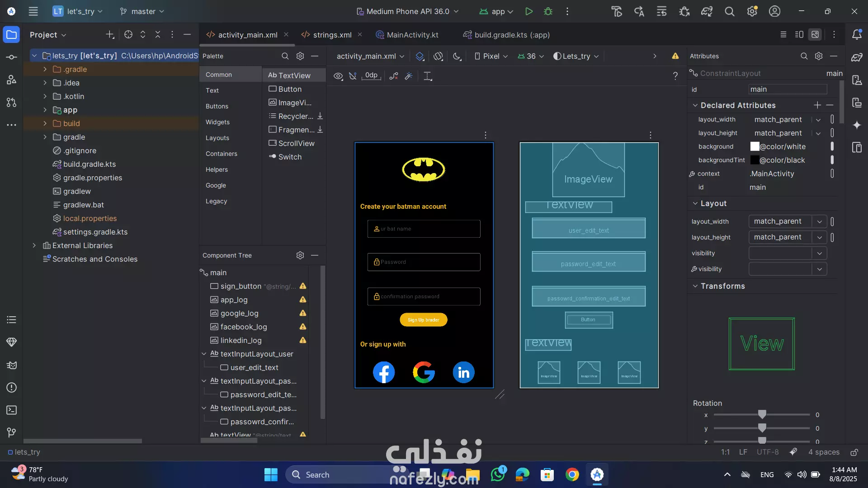Open the Medium Phone API 36.0 device selector
This screenshot has height=488, width=868.
[407, 11]
